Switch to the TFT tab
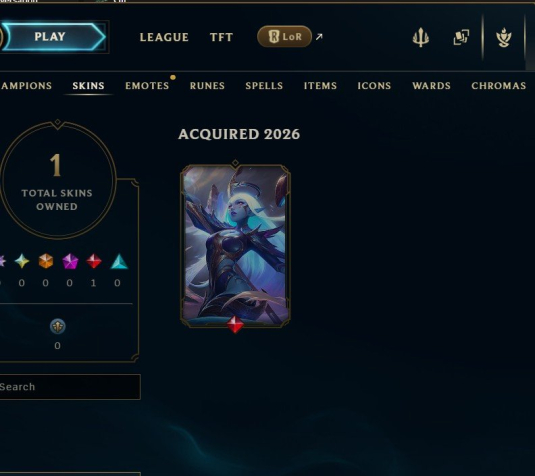Viewport: 535px width, 476px height. point(221,37)
